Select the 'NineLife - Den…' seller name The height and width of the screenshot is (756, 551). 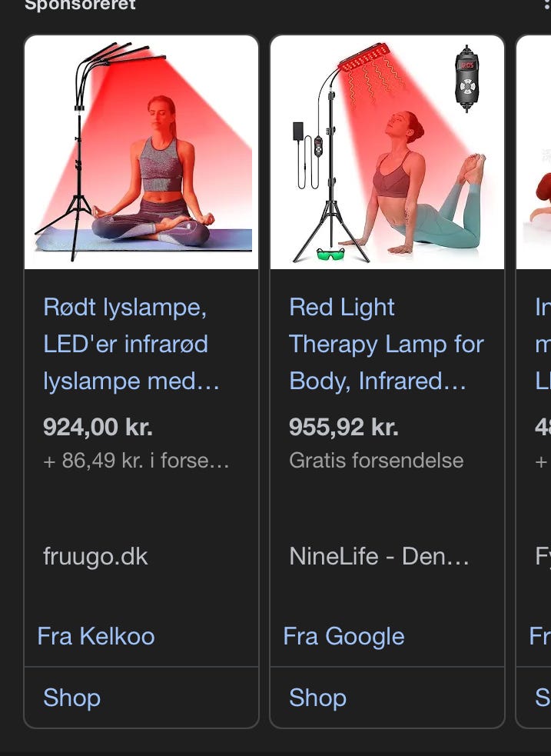(x=379, y=556)
